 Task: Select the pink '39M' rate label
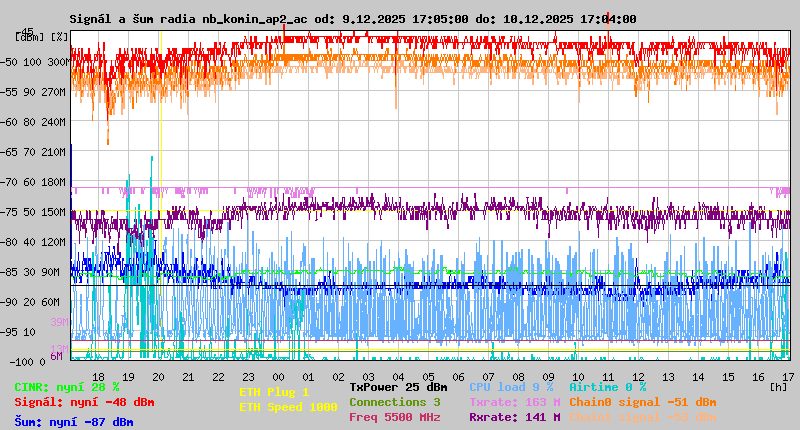coord(59,322)
